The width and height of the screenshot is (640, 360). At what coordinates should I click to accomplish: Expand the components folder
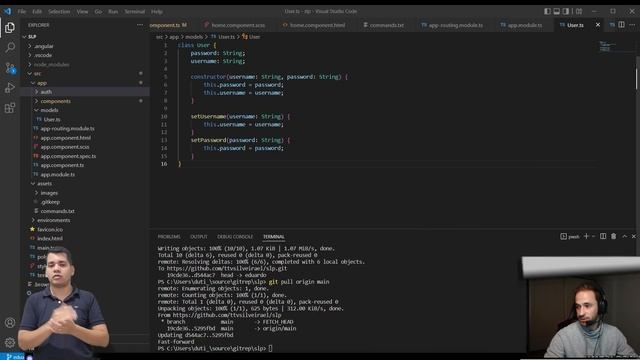(85, 101)
